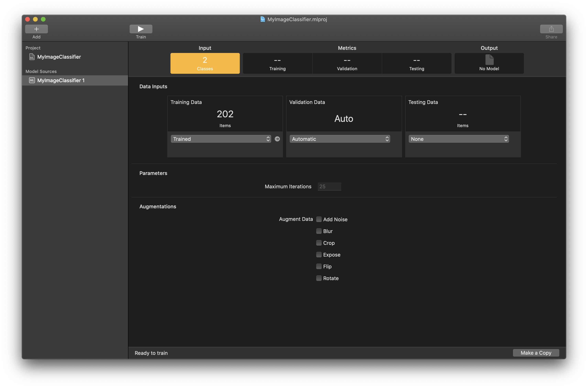Viewport: 588px width, 388px height.
Task: Expand the None testing data dropdown
Action: pos(458,139)
